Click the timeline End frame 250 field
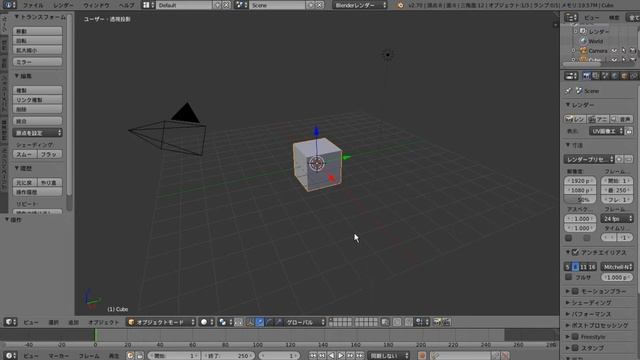This screenshot has height=360, width=640. pyautogui.click(x=229, y=356)
